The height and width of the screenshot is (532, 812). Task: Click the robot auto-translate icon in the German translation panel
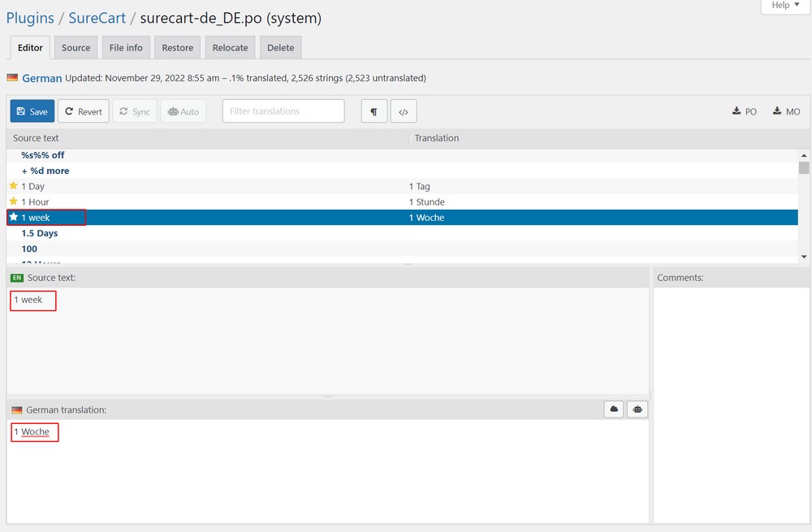tap(637, 409)
